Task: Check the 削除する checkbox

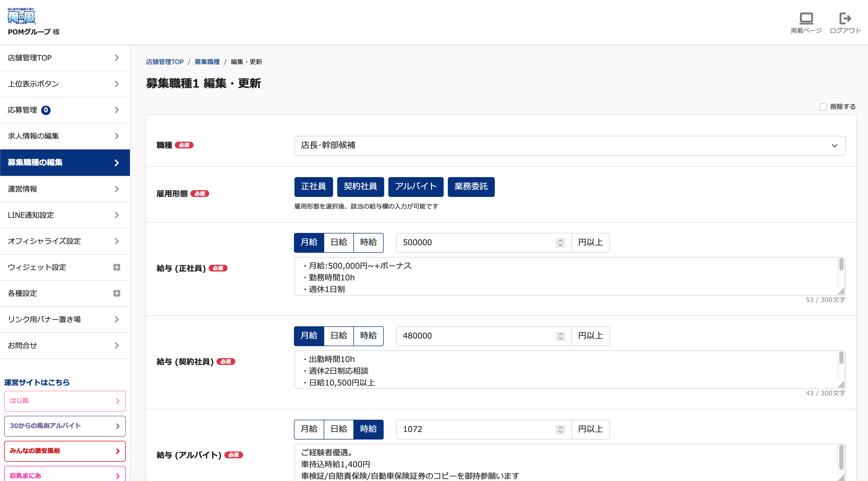Action: coord(823,107)
